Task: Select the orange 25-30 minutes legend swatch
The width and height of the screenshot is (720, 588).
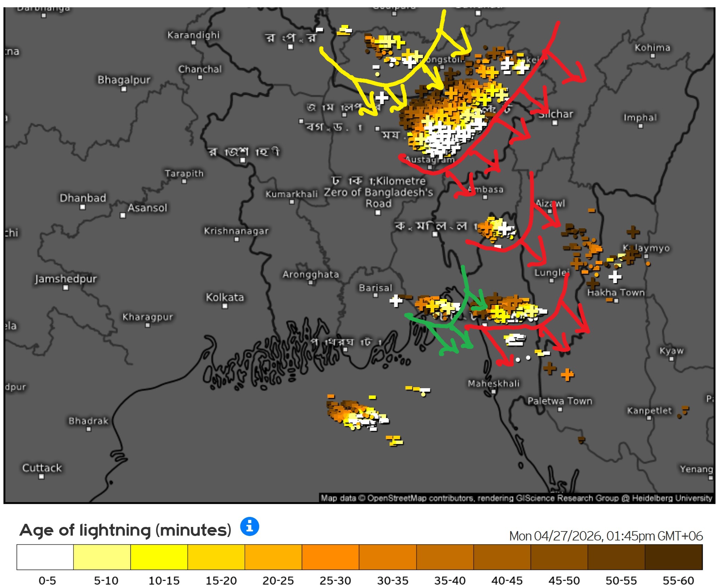Action: [x=330, y=557]
